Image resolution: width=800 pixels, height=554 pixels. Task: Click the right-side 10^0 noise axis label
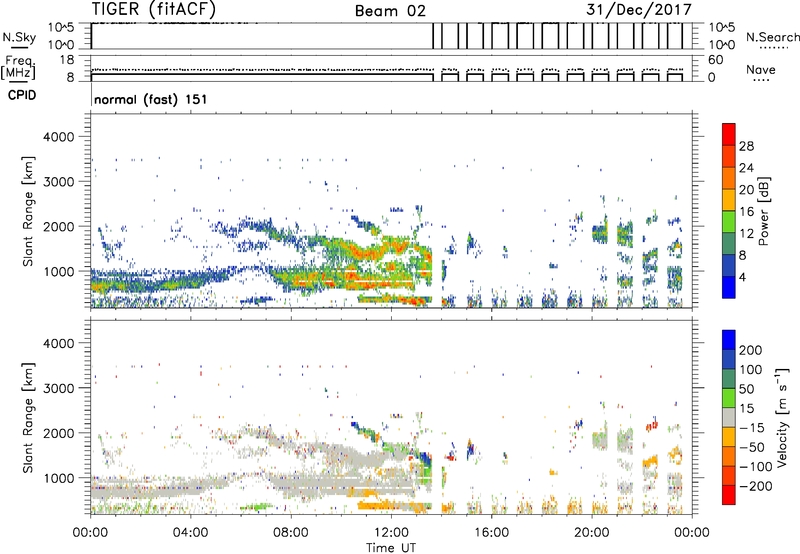click(x=722, y=45)
